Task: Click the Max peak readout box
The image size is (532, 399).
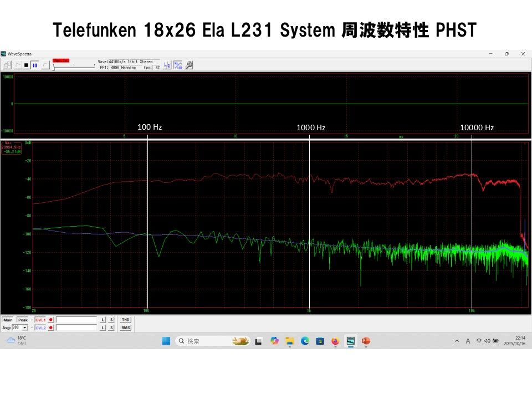Action: (x=11, y=147)
